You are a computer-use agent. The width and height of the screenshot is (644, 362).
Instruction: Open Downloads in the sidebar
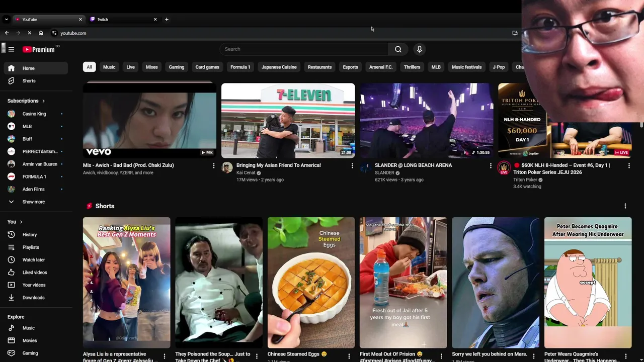pos(36,298)
